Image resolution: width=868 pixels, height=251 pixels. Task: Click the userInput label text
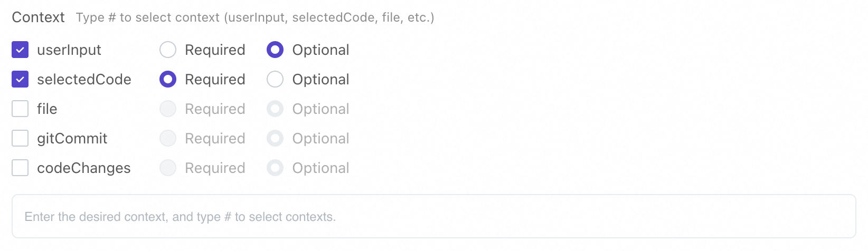(69, 50)
